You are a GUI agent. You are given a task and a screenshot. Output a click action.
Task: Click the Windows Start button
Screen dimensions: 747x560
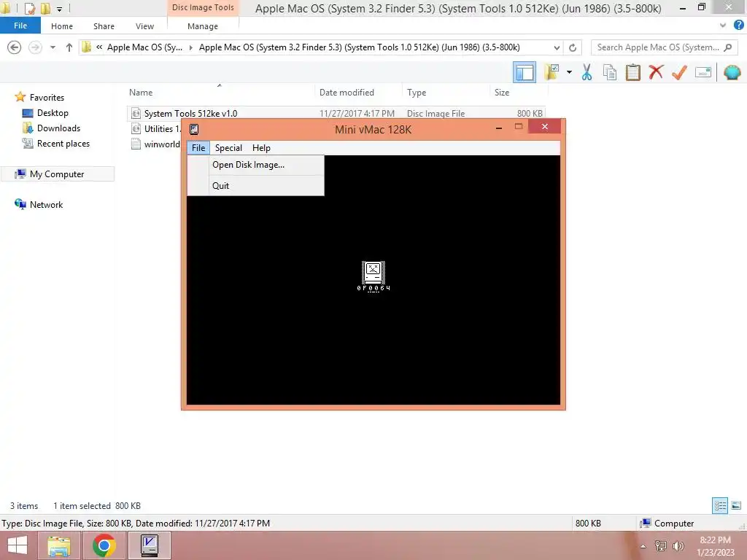click(x=18, y=545)
